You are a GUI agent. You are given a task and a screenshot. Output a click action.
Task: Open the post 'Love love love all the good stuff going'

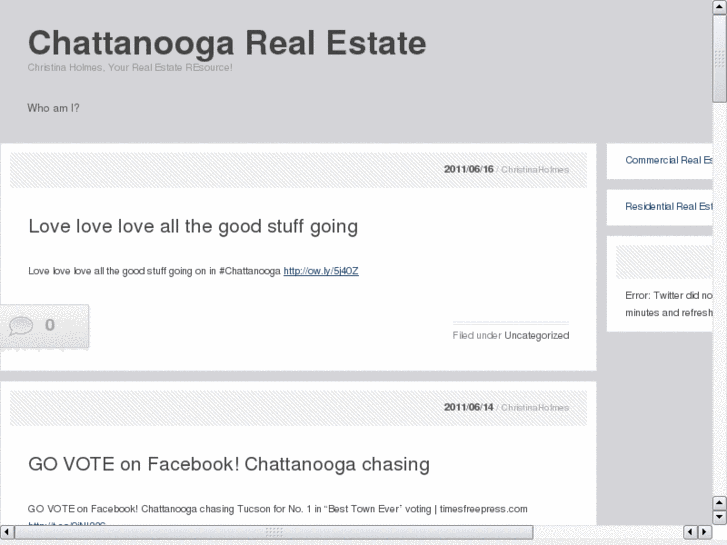[x=193, y=226]
